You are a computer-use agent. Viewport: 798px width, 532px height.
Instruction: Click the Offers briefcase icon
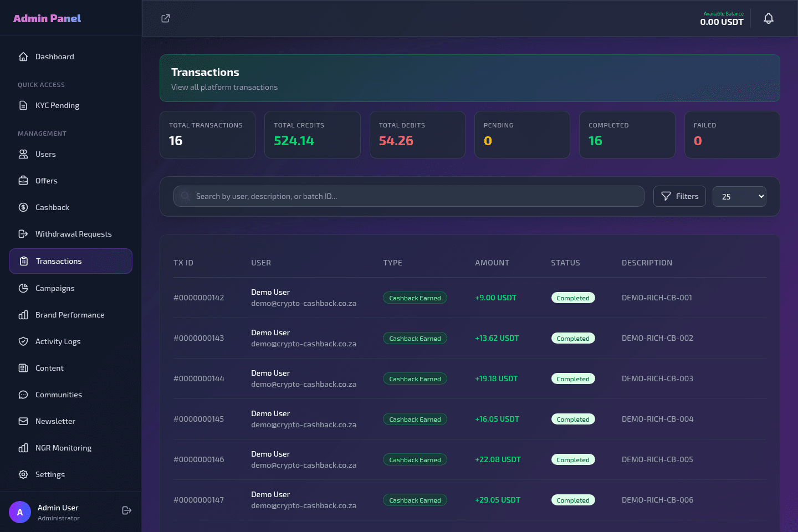(x=23, y=181)
